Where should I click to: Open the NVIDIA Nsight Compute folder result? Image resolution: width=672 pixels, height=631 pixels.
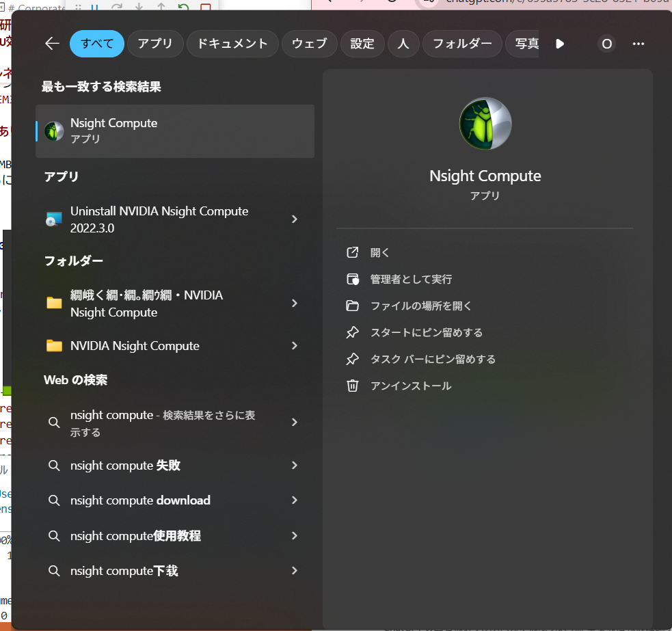coord(175,345)
